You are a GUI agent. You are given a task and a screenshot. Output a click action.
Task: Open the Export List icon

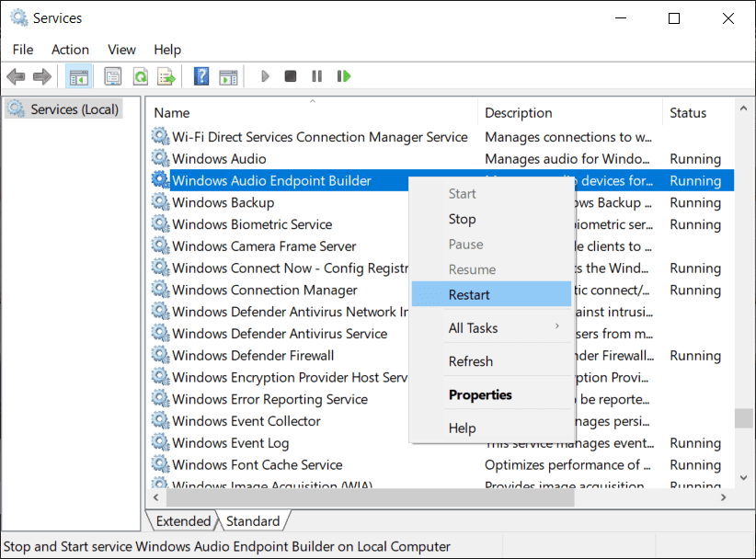[168, 75]
